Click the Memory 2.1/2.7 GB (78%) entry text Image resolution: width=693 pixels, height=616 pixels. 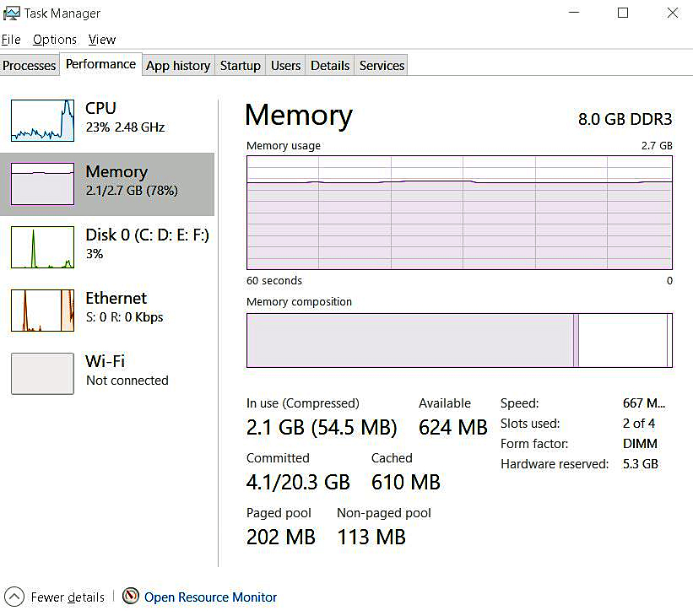click(x=132, y=181)
